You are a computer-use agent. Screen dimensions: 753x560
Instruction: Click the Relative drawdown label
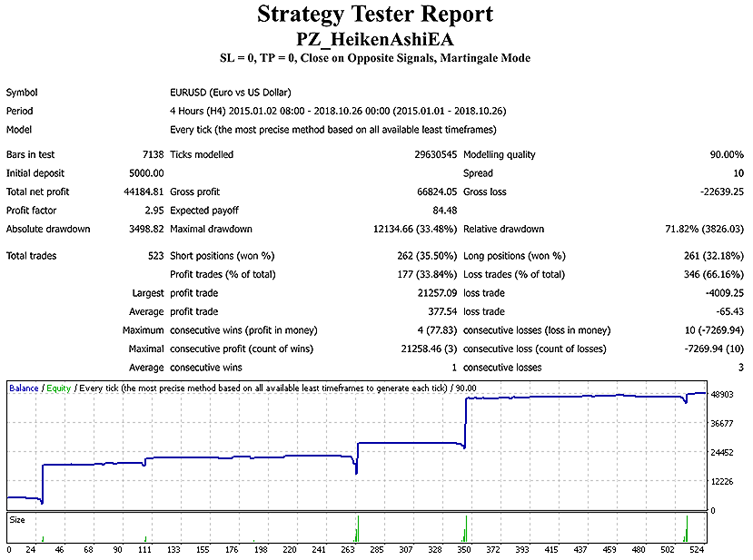(x=504, y=229)
